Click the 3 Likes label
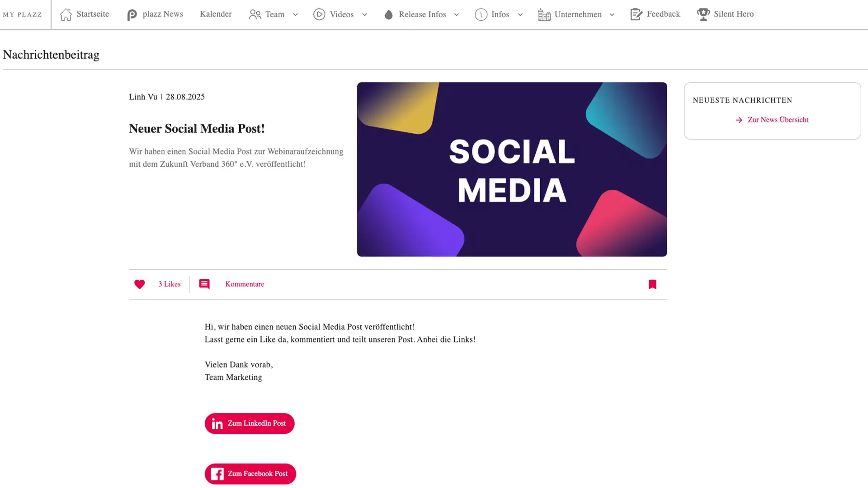Image resolution: width=868 pixels, height=488 pixels. coord(170,284)
